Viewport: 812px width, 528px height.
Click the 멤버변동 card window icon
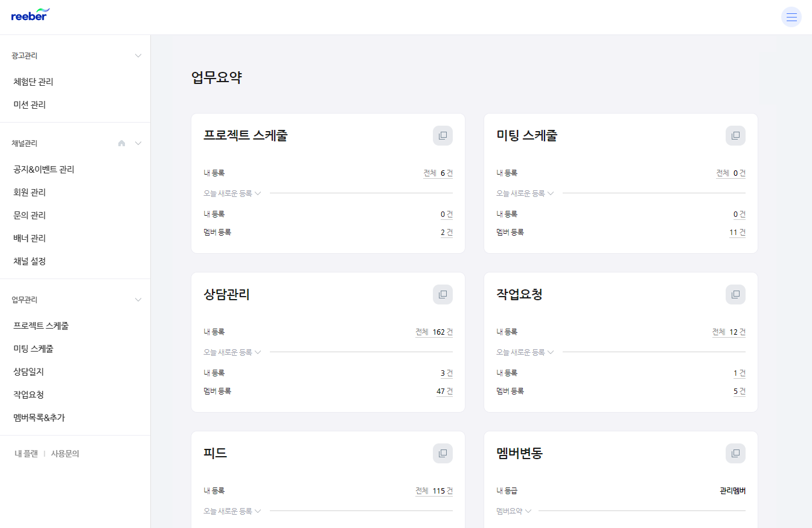[735, 454]
